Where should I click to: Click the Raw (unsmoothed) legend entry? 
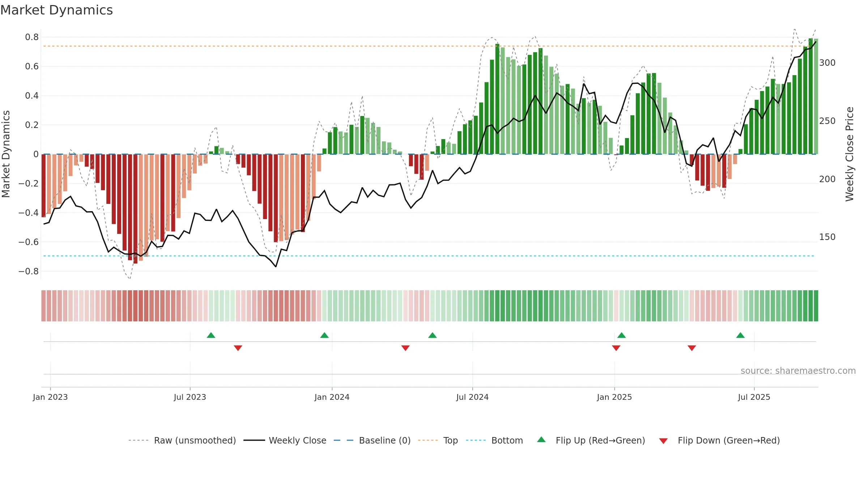[182, 440]
